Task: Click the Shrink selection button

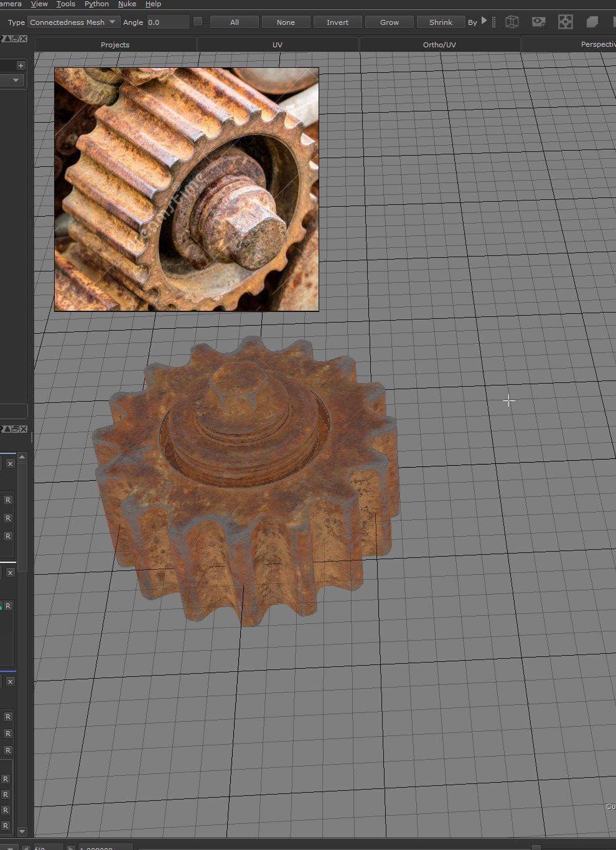Action: click(441, 22)
